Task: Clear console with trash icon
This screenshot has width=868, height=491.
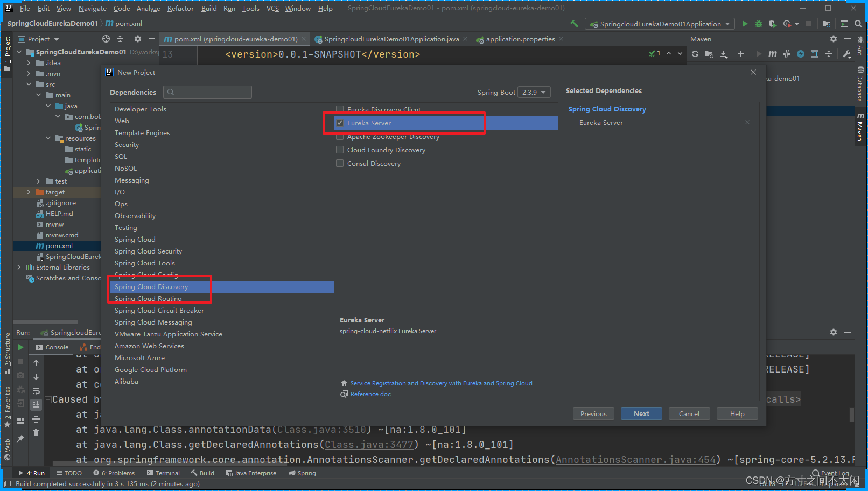Action: tap(36, 433)
